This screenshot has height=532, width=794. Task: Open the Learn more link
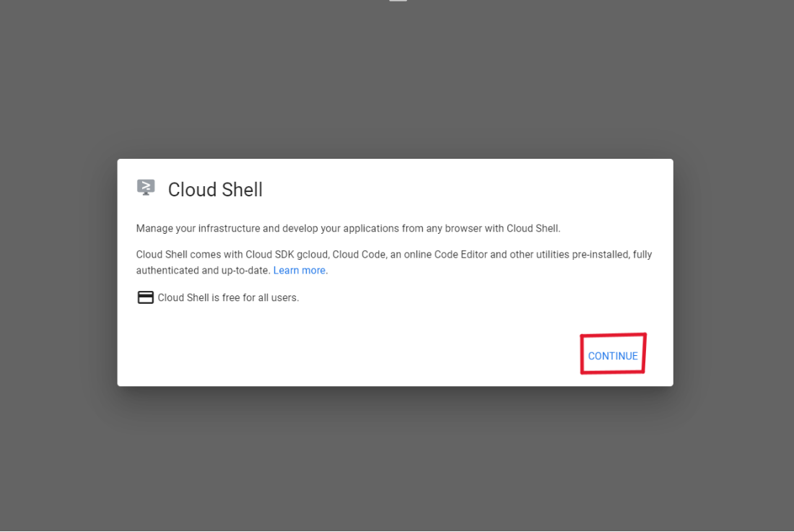[299, 271]
